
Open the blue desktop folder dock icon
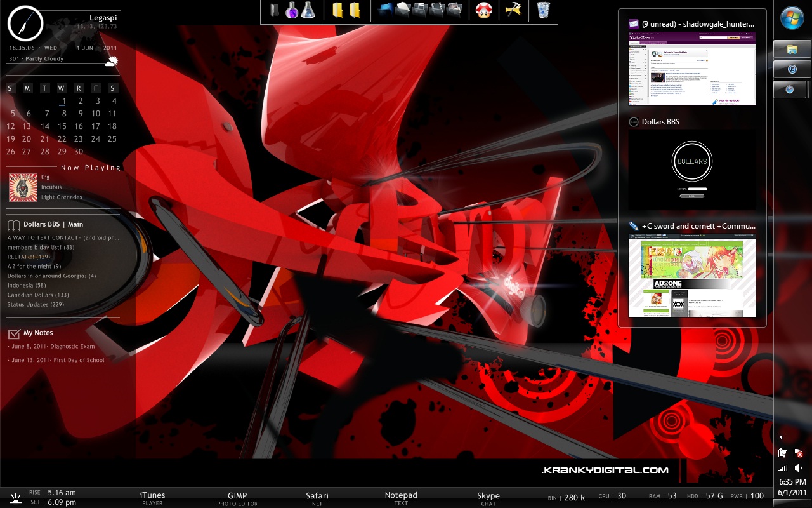386,10
